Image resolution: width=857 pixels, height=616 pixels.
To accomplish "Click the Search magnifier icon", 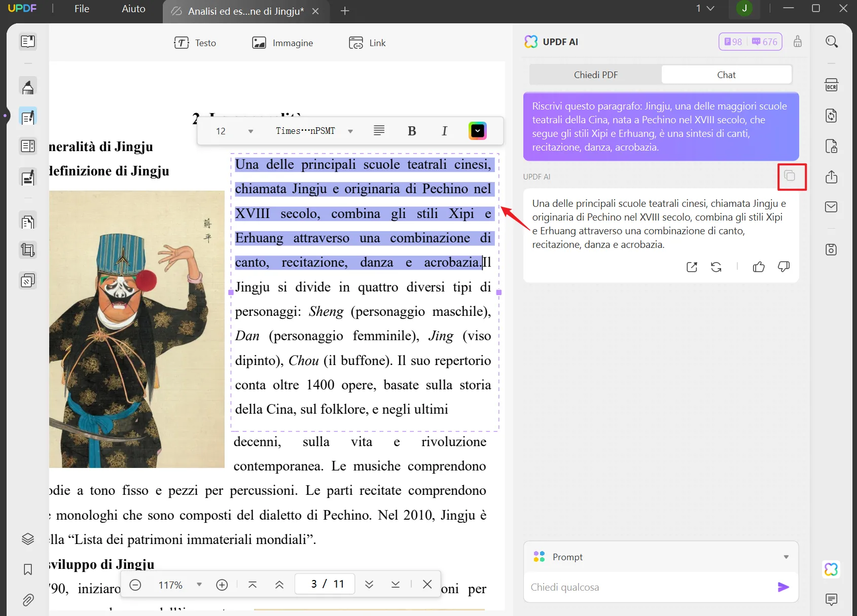I will (832, 42).
